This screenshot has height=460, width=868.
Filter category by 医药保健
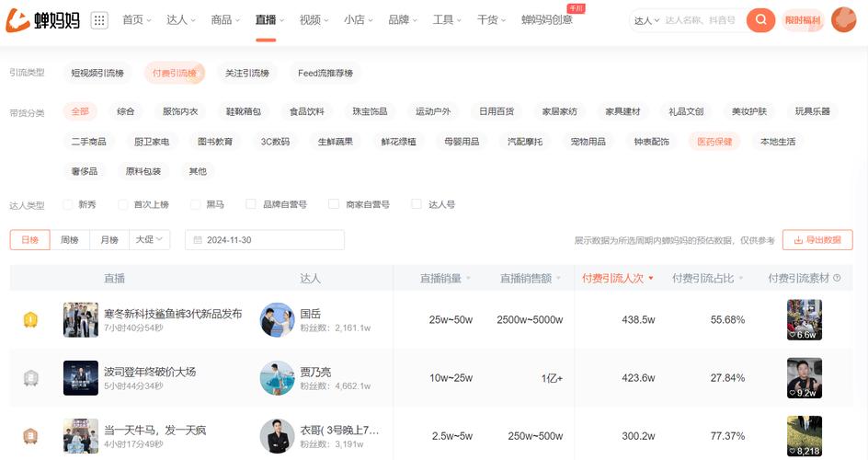point(714,142)
